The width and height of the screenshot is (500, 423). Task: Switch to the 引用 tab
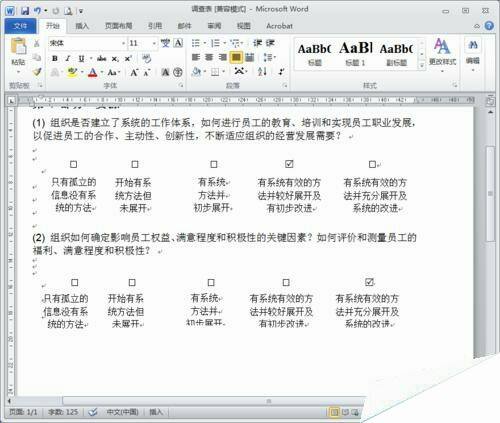coord(154,26)
